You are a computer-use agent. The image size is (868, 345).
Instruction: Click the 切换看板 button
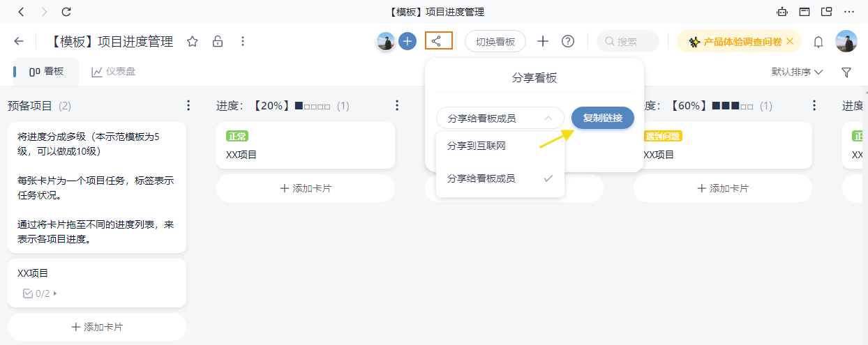click(x=495, y=42)
